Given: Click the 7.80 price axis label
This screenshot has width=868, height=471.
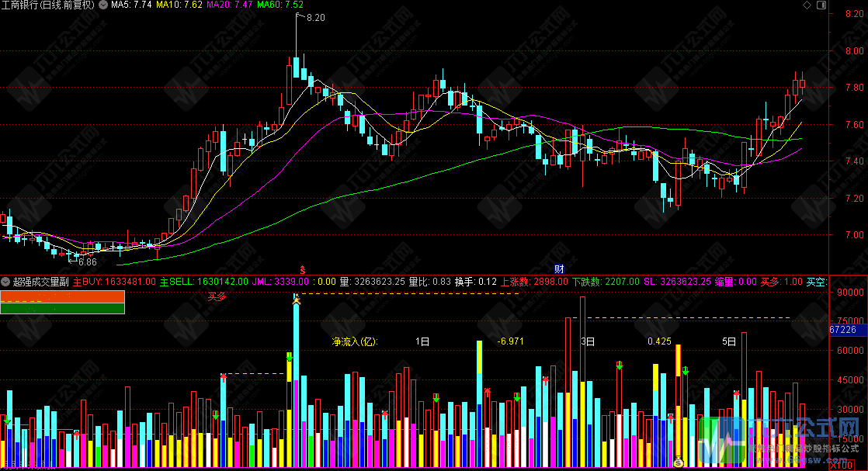Looking at the screenshot, I should (x=855, y=88).
